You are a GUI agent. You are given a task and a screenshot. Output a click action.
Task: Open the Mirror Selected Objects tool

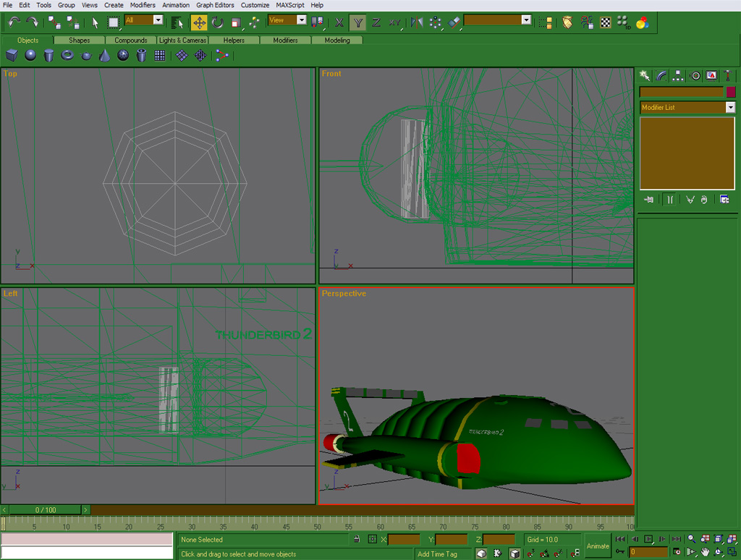[x=417, y=22]
